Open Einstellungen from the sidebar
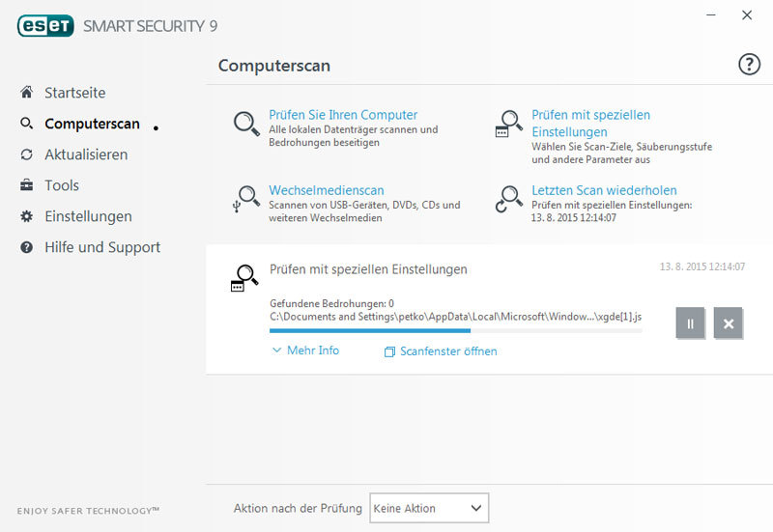This screenshot has height=532, width=773. click(x=88, y=216)
